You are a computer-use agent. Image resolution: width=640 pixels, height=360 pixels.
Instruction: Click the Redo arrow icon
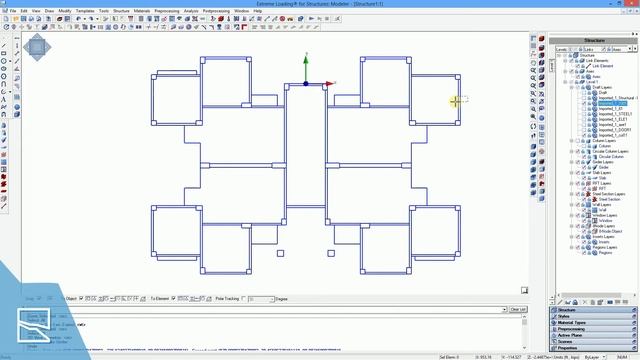pyautogui.click(x=91, y=19)
